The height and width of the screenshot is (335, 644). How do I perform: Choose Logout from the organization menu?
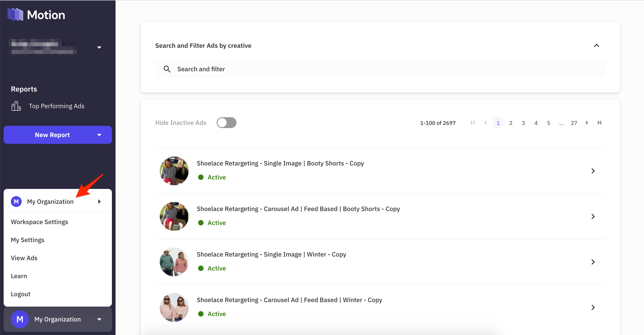pyautogui.click(x=21, y=294)
